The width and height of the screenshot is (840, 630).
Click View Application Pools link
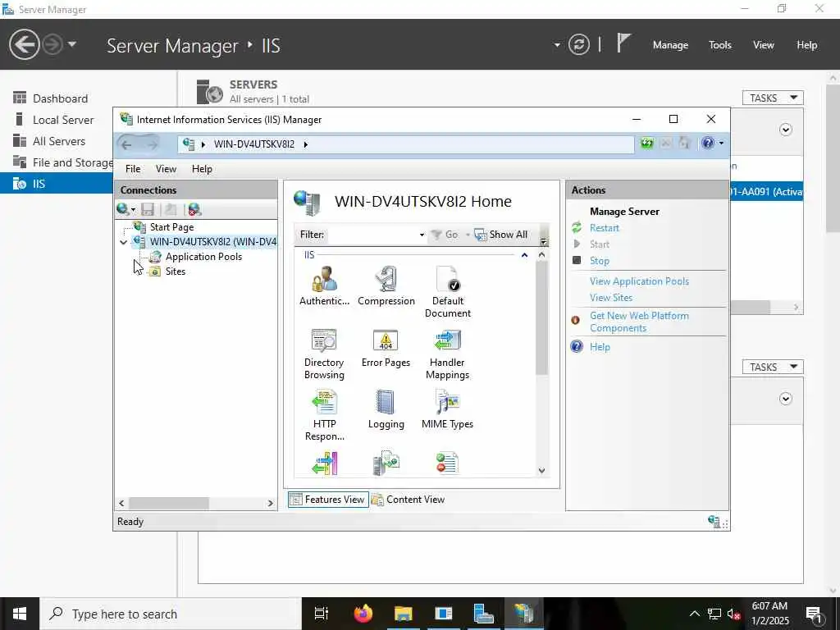click(639, 281)
